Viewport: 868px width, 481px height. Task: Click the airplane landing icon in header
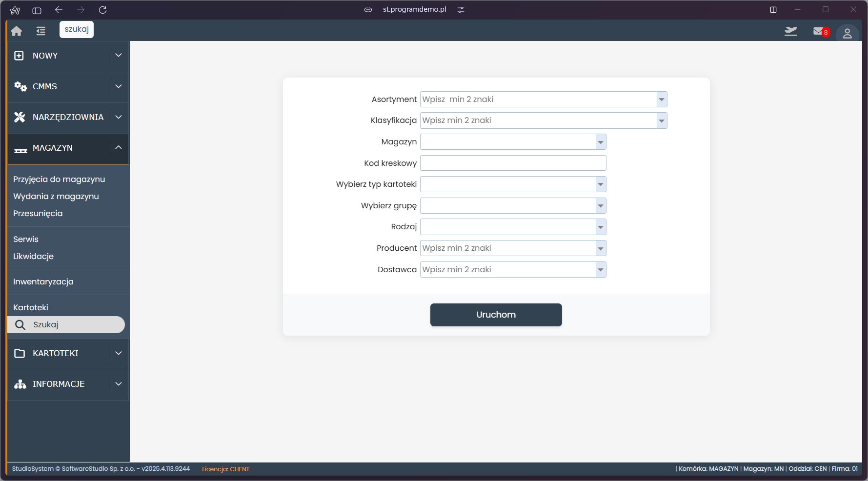point(790,31)
